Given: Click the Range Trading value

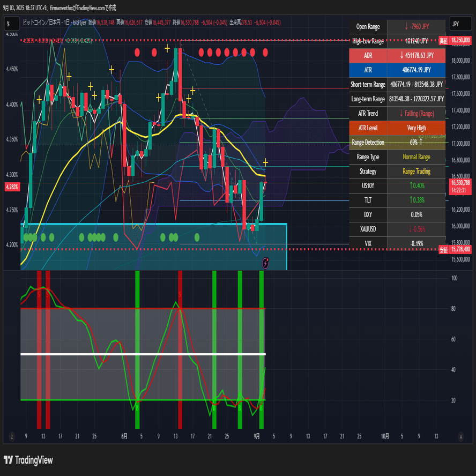Looking at the screenshot, I should 416,171.
